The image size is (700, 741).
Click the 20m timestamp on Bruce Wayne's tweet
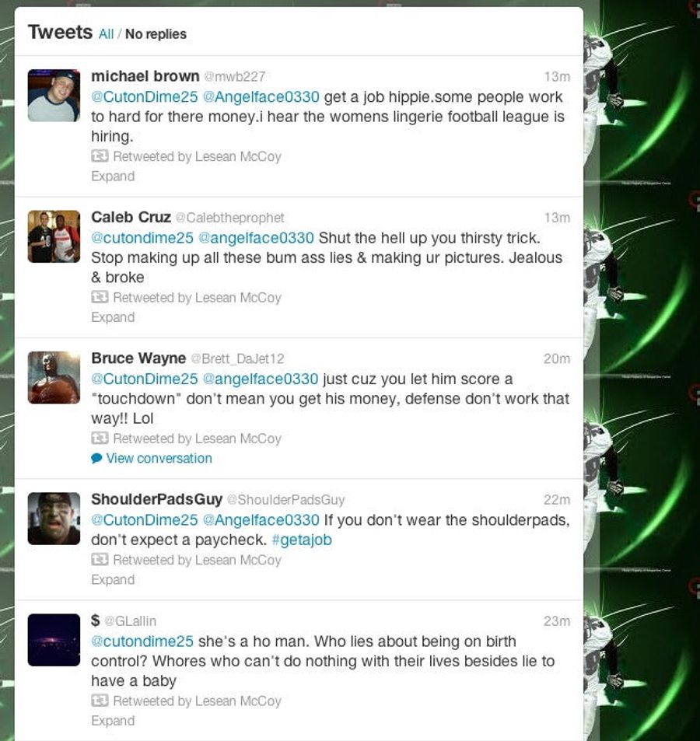557,358
